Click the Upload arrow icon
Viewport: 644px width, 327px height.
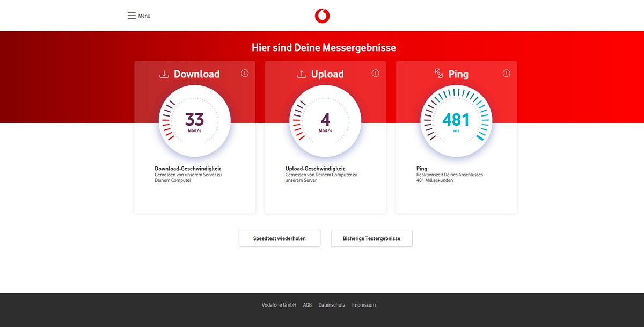coord(302,74)
